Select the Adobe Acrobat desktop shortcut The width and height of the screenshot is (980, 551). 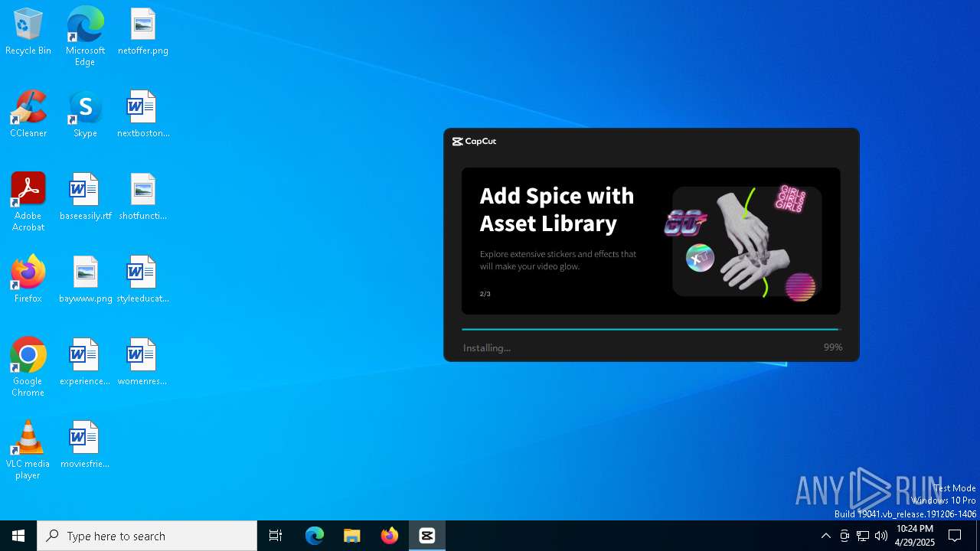click(28, 202)
